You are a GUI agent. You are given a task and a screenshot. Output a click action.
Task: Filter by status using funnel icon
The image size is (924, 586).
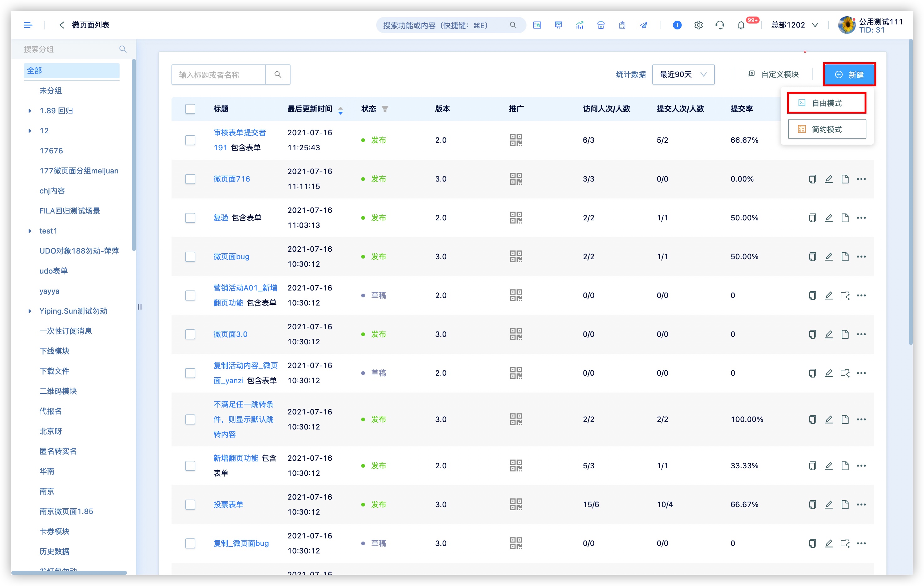click(x=385, y=109)
